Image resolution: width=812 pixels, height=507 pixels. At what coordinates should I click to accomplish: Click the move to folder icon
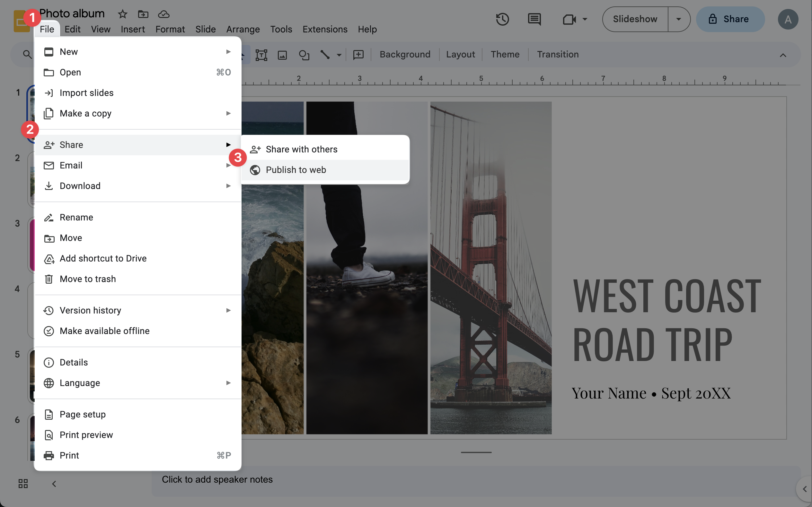coord(143,14)
